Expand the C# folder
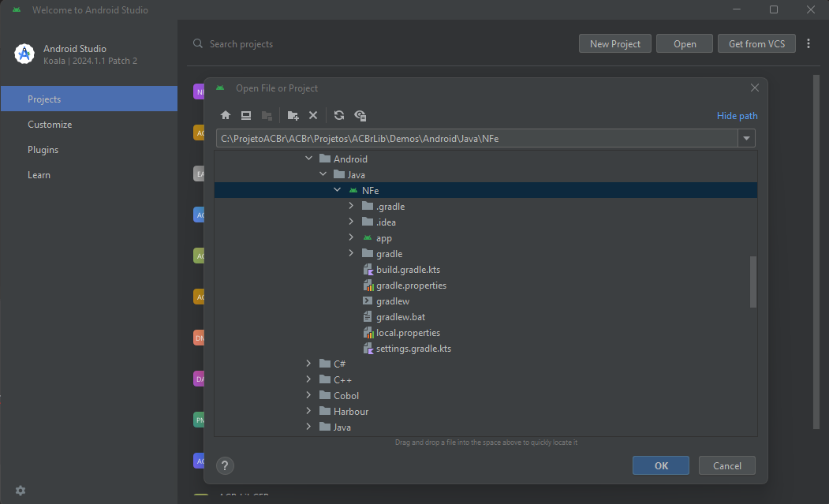 308,364
